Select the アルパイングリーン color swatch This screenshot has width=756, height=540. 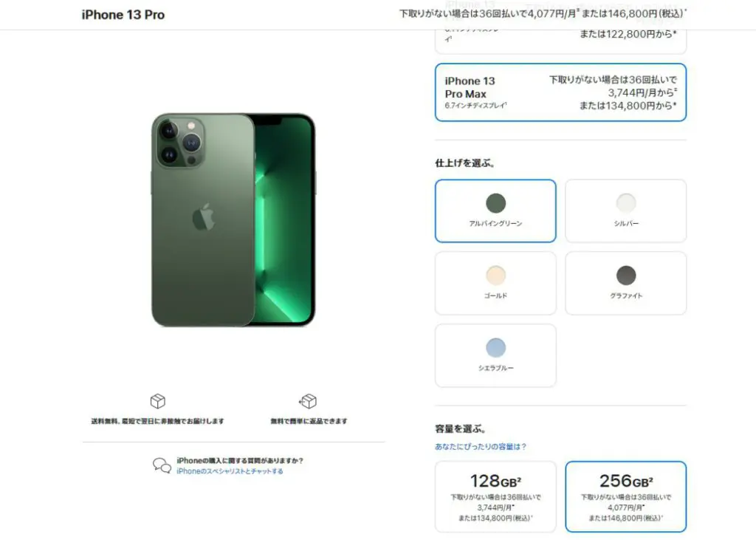pos(495,211)
